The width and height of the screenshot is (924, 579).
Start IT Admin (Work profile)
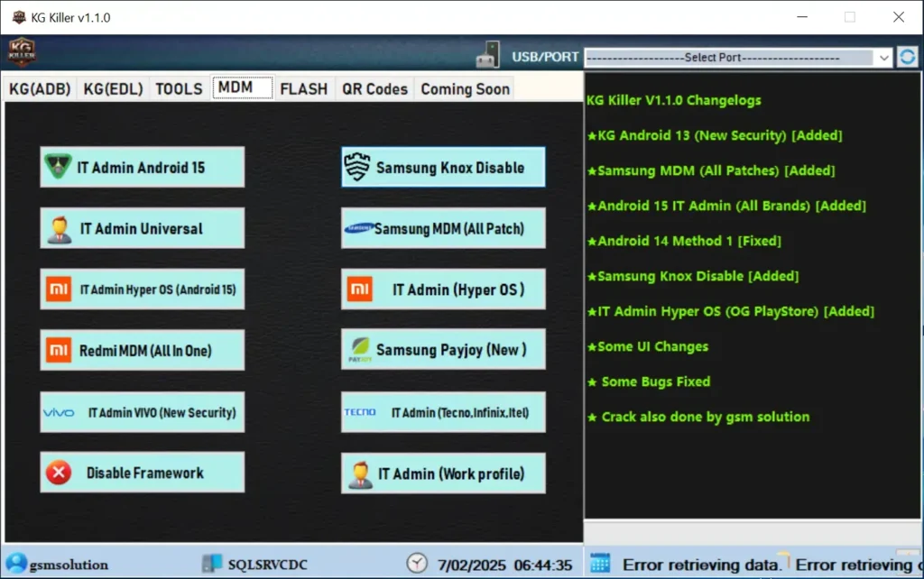pos(443,473)
